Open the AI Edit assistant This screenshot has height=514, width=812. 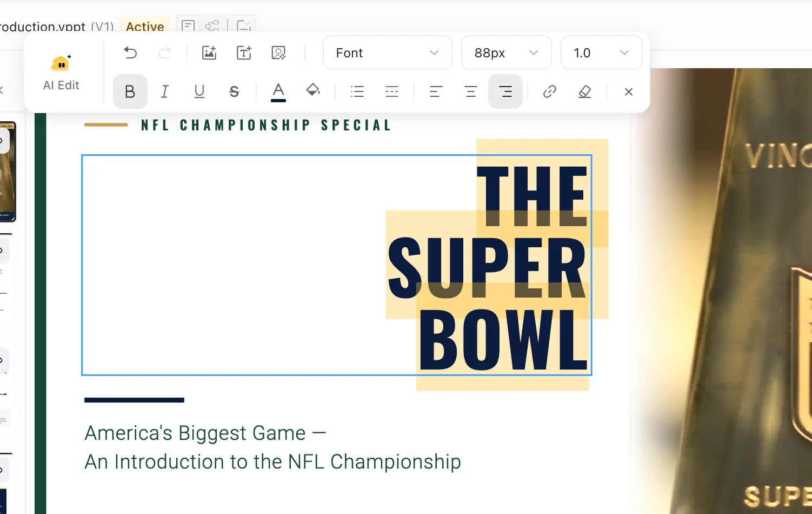[61, 73]
